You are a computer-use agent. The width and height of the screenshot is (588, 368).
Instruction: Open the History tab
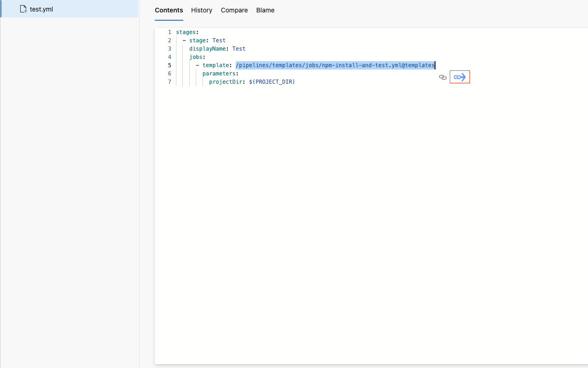pos(202,10)
